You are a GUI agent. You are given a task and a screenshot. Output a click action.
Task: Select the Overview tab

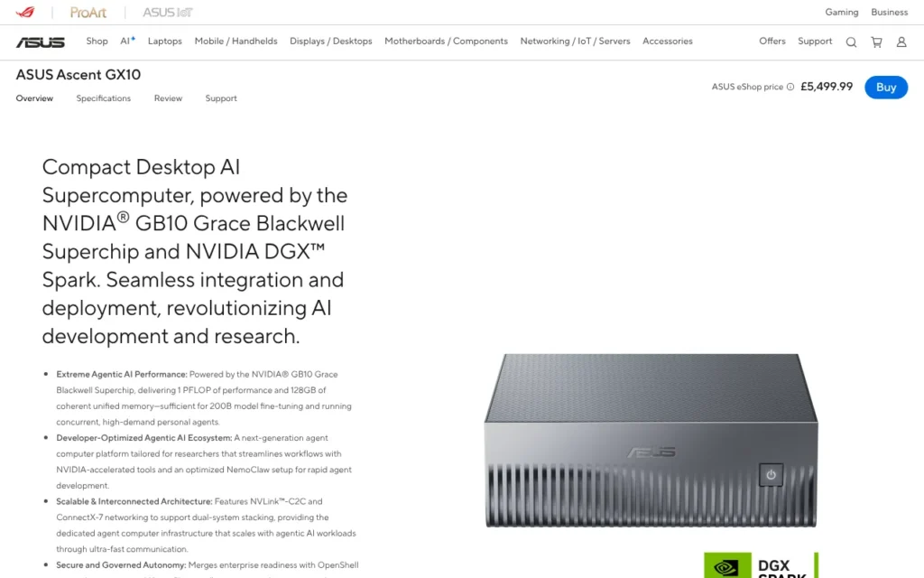34,98
